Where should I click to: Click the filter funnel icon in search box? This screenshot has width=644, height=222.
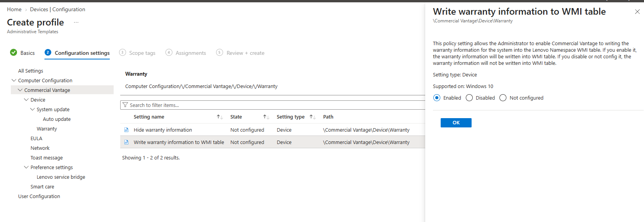[125, 105]
